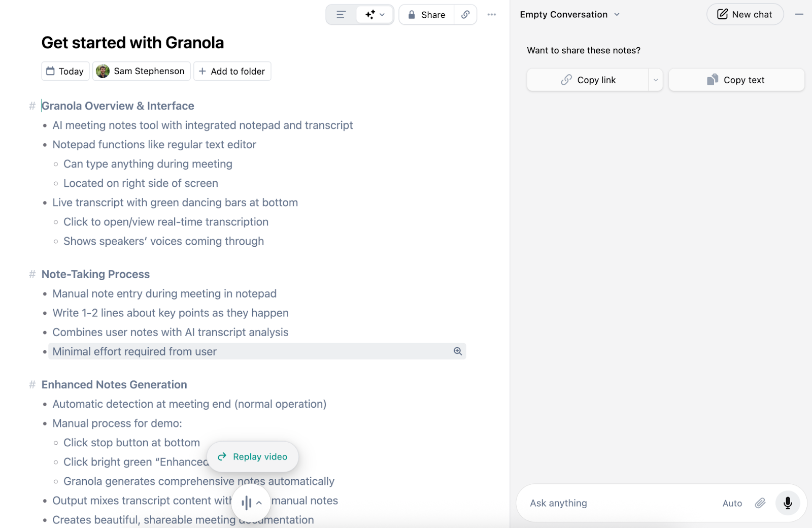Viewport: 812px width, 528px height.
Task: Click the Copy text button
Action: point(736,80)
